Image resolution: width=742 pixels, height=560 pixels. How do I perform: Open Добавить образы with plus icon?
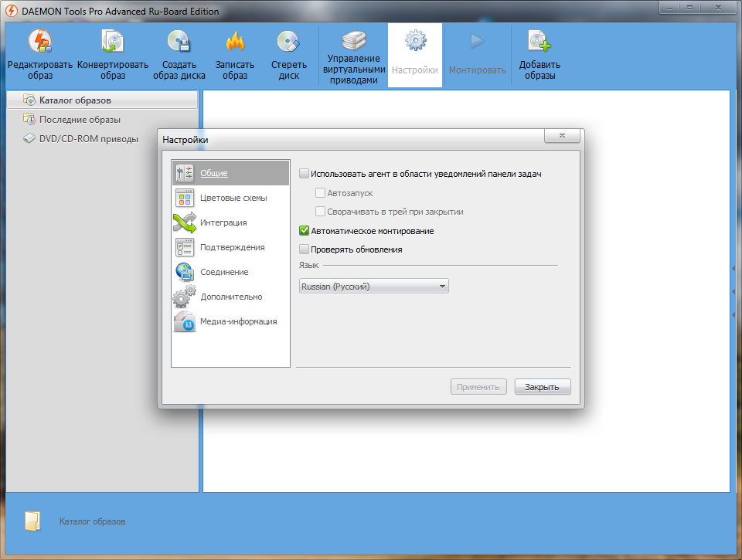pyautogui.click(x=539, y=41)
